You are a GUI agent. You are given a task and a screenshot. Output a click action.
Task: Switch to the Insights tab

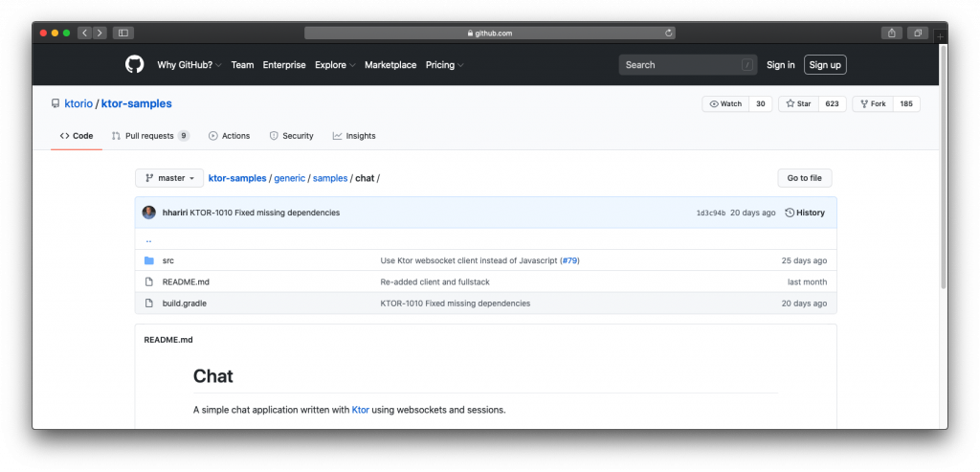[x=354, y=136]
